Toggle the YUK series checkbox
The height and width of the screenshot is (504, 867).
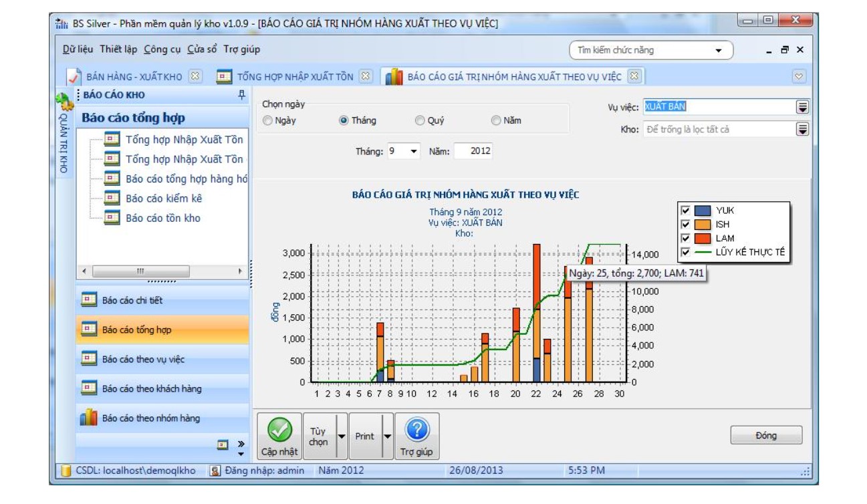pos(685,210)
